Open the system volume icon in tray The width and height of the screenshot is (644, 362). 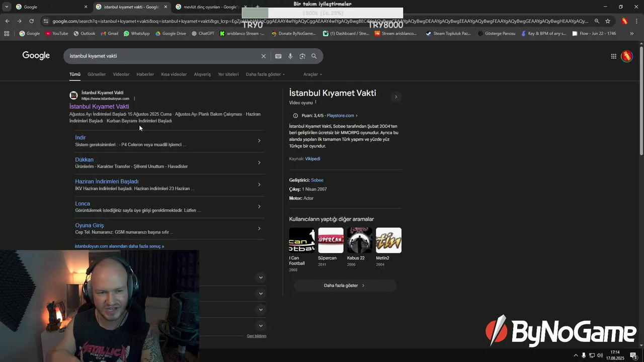click(600, 355)
